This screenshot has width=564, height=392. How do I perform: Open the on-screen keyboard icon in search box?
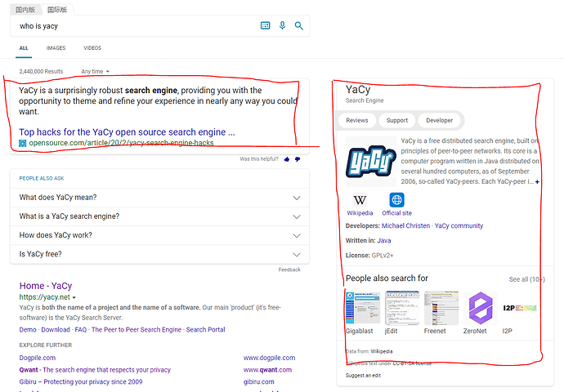(265, 25)
